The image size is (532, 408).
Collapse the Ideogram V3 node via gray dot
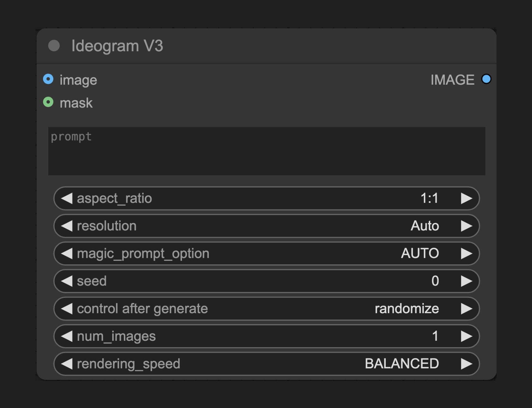pos(54,46)
